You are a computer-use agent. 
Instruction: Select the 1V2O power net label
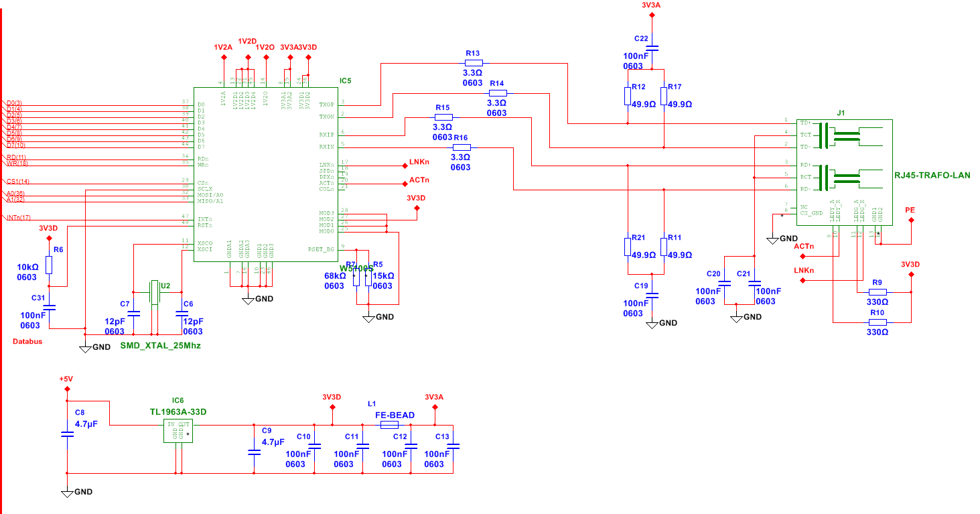(x=266, y=48)
